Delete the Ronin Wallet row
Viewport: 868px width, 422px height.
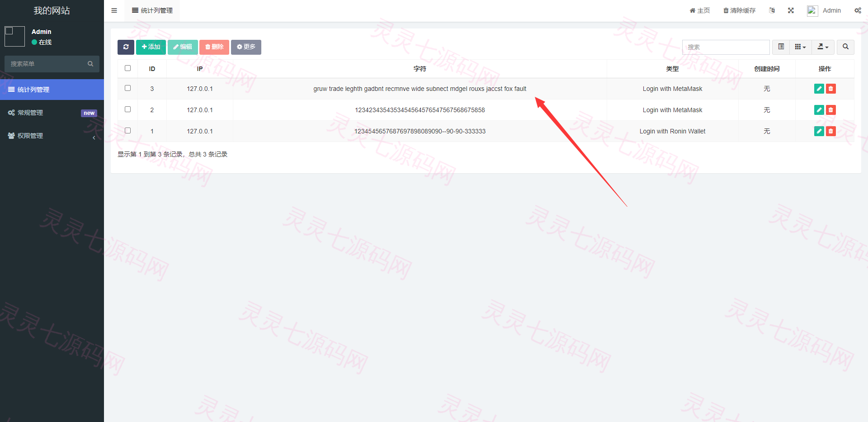(830, 131)
